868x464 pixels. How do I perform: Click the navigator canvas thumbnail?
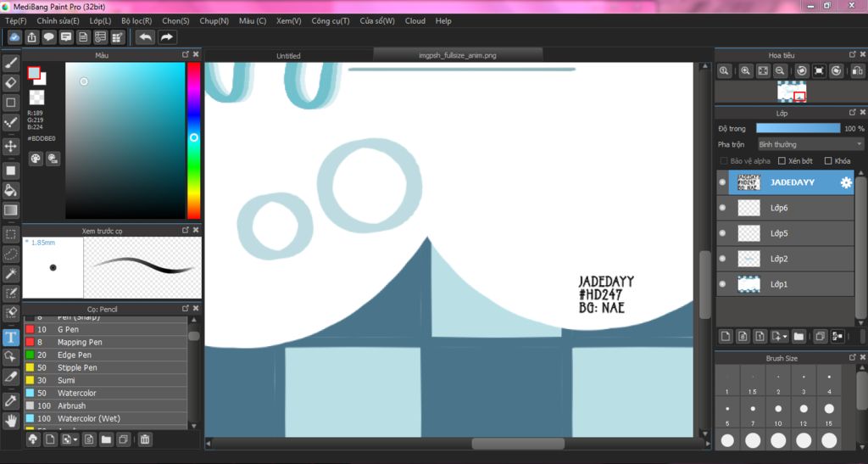(791, 92)
